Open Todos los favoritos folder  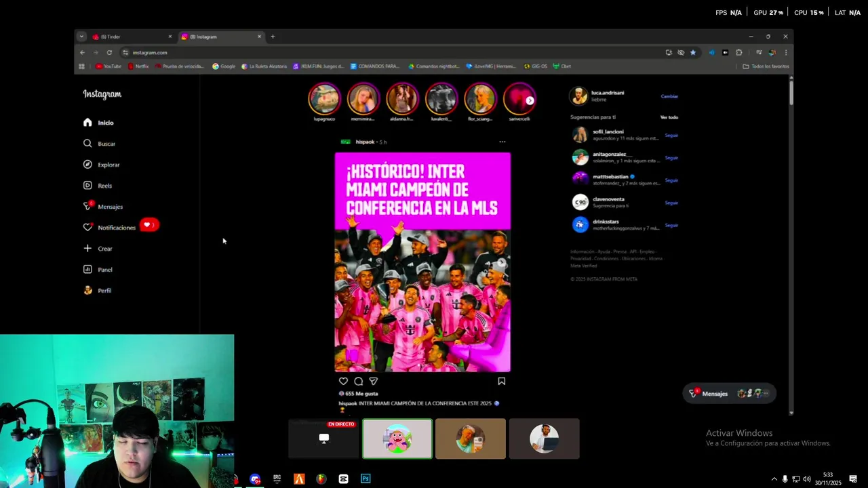pos(766,66)
